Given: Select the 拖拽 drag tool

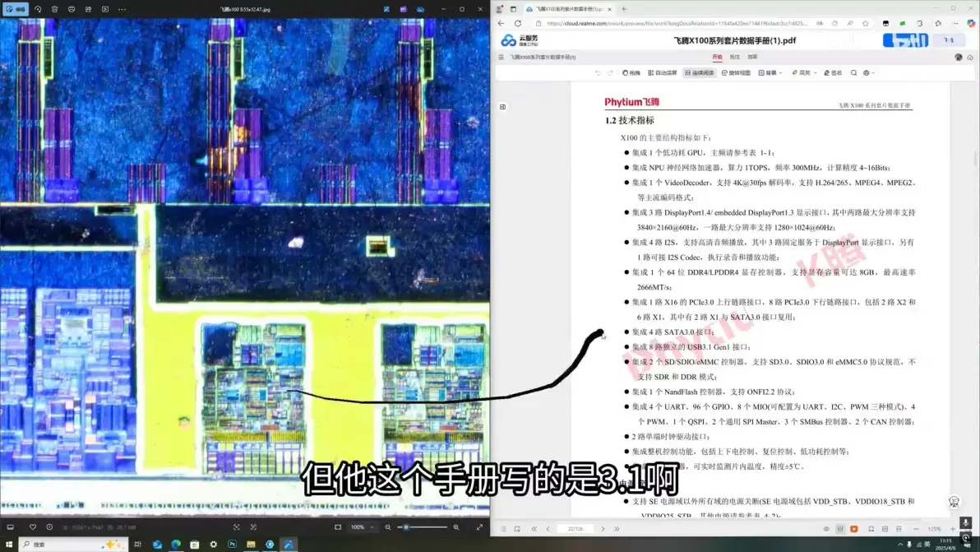Looking at the screenshot, I should pyautogui.click(x=631, y=73).
